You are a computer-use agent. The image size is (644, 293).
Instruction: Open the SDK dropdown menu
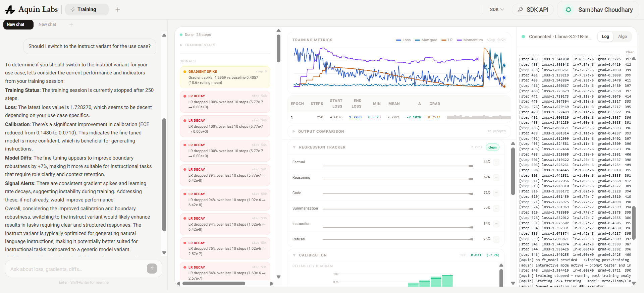tap(497, 10)
